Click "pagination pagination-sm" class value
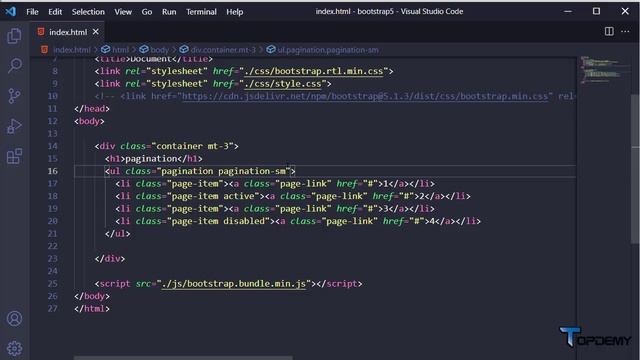This screenshot has height=360, width=640. coord(223,171)
